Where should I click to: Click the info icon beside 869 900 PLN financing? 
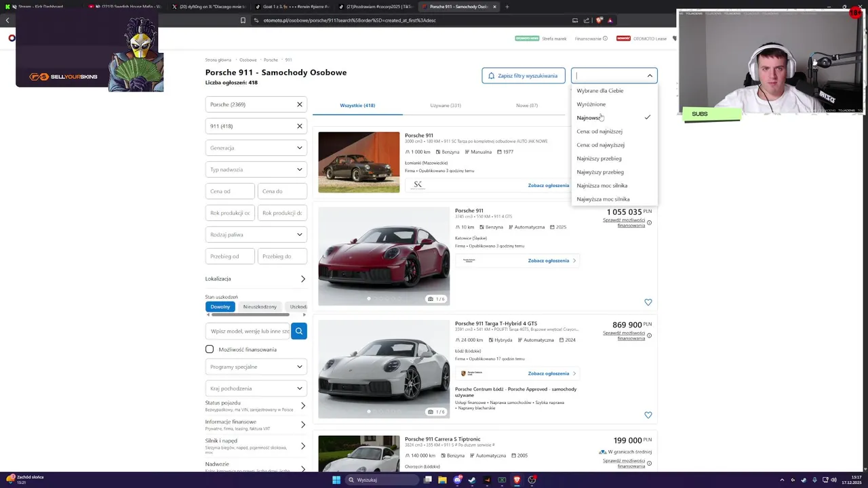pos(649,335)
